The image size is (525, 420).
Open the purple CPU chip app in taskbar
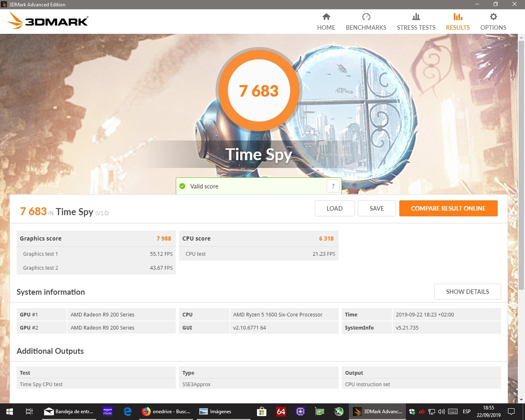(300, 411)
